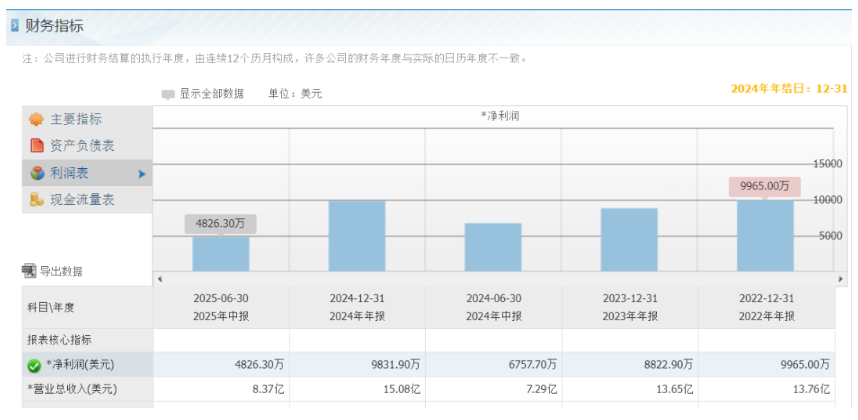Click the 资产负债表 document icon
Image resolution: width=858 pixels, height=420 pixels.
pos(36,146)
